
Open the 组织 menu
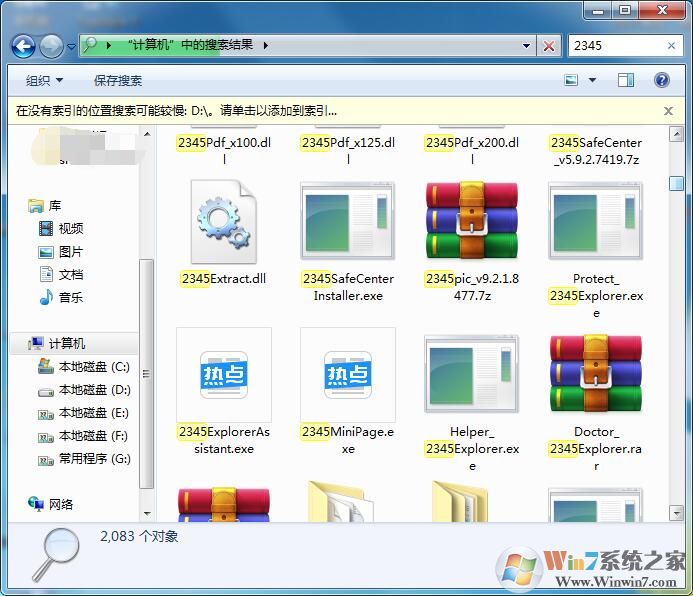(x=44, y=80)
